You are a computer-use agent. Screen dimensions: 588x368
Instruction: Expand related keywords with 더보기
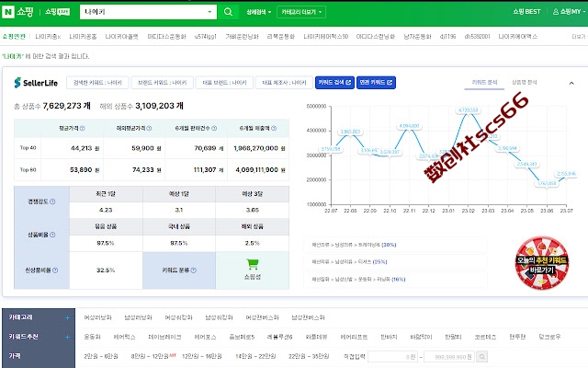578,37
